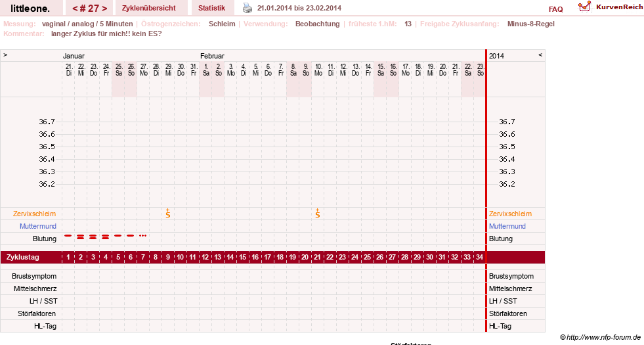Click the date header 23. So

(480, 70)
